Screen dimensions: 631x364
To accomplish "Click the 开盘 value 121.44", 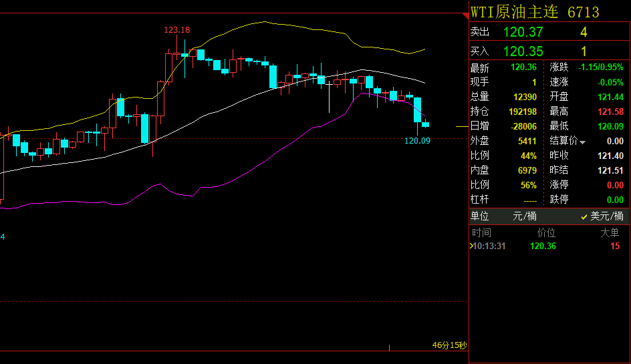I will point(610,97).
